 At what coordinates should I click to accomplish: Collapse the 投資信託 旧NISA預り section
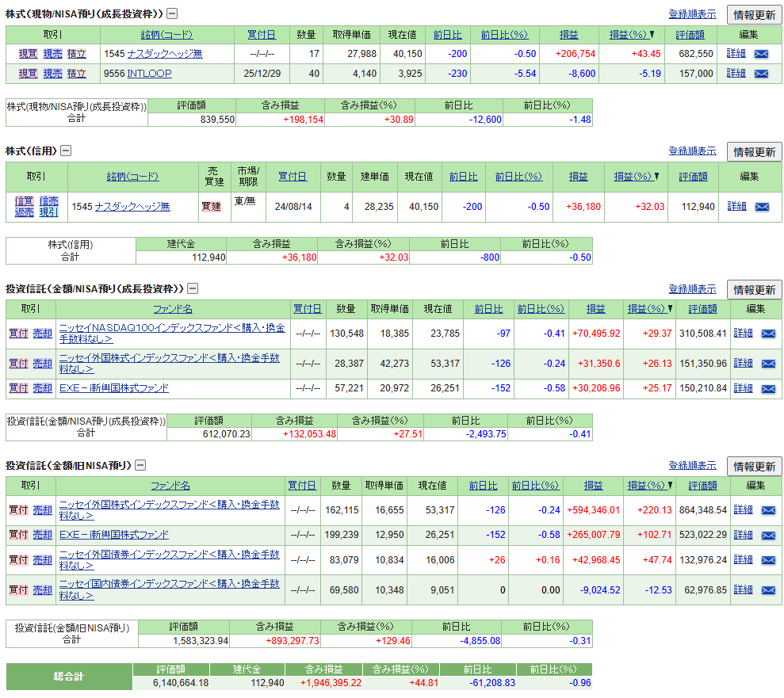coord(140,465)
